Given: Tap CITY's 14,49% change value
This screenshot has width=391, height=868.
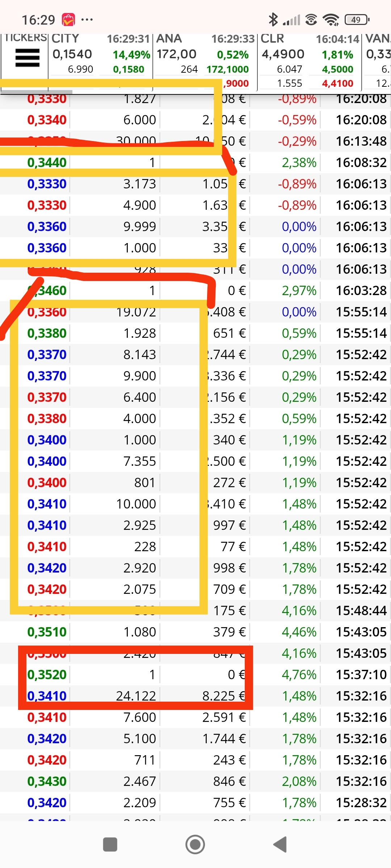Looking at the screenshot, I should pos(131,55).
